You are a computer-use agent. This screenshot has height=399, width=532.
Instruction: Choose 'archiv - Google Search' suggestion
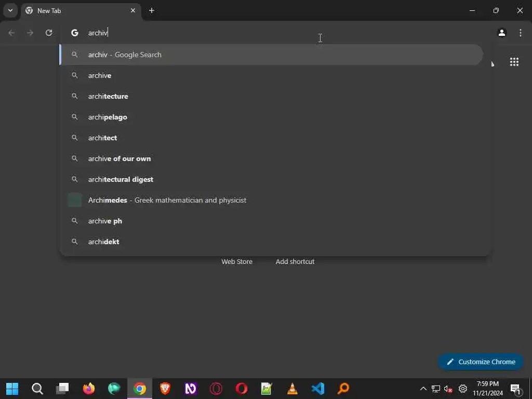pos(271,55)
